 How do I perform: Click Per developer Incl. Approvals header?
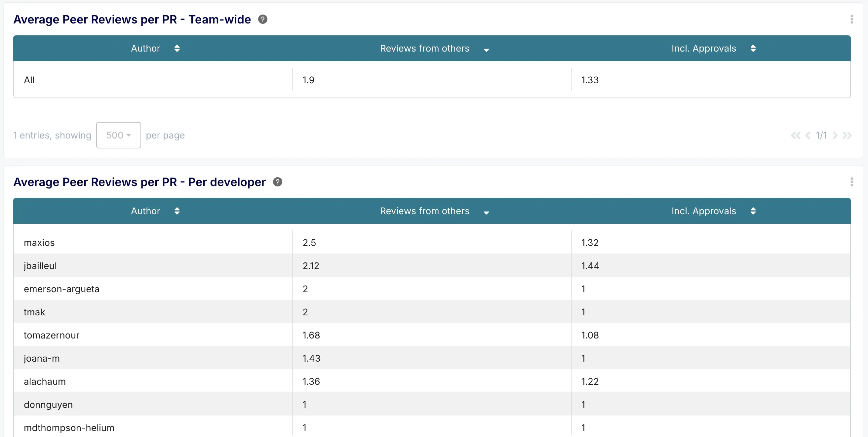click(704, 211)
